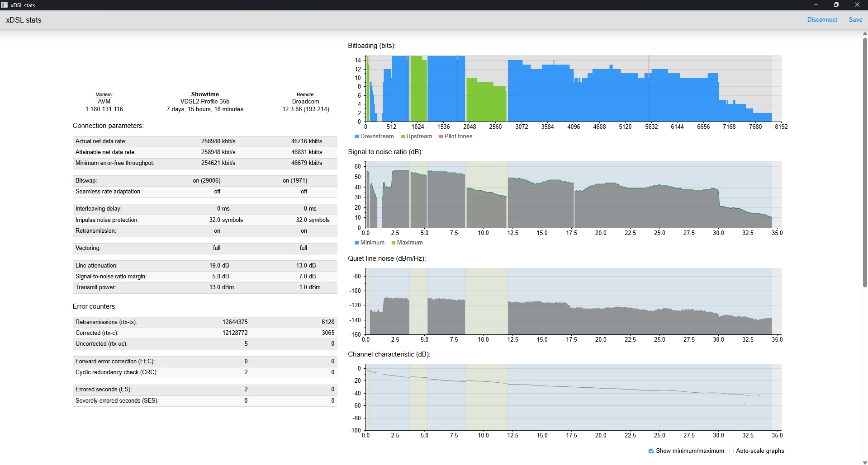Close the xDSL stats window
This screenshot has width=868, height=465.
click(857, 5)
